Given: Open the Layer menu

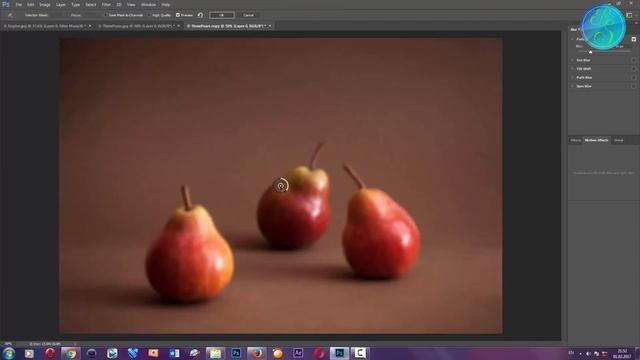Looking at the screenshot, I should [x=60, y=4].
